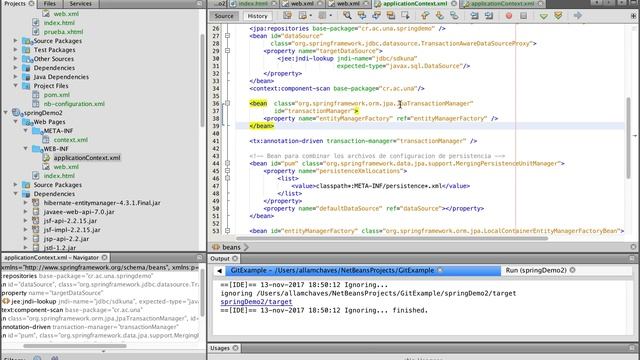This screenshot has width=640, height=360.
Task: Expand the Java Dependencies node
Action: (x=16, y=77)
